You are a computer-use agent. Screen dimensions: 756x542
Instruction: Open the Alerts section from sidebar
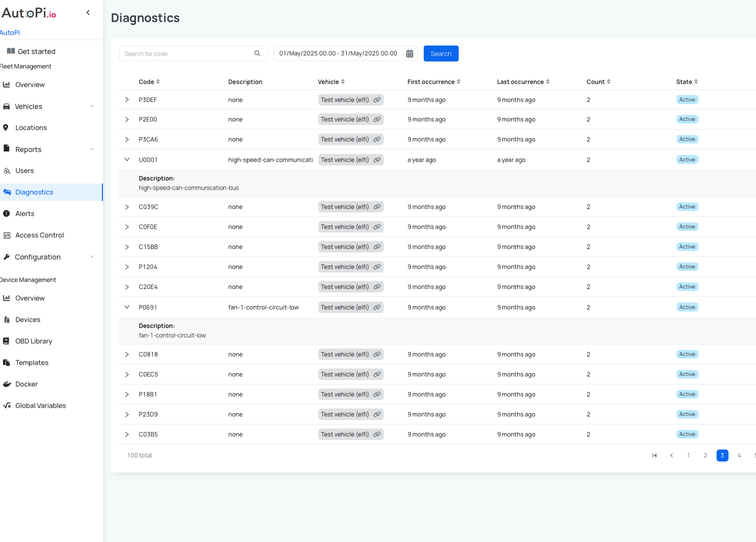click(25, 213)
